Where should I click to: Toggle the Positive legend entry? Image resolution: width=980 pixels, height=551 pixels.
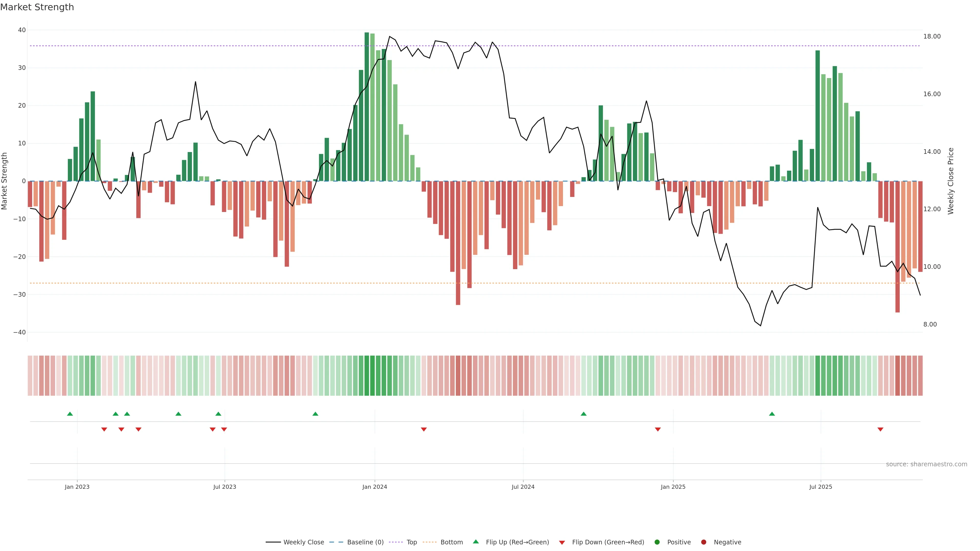[679, 542]
